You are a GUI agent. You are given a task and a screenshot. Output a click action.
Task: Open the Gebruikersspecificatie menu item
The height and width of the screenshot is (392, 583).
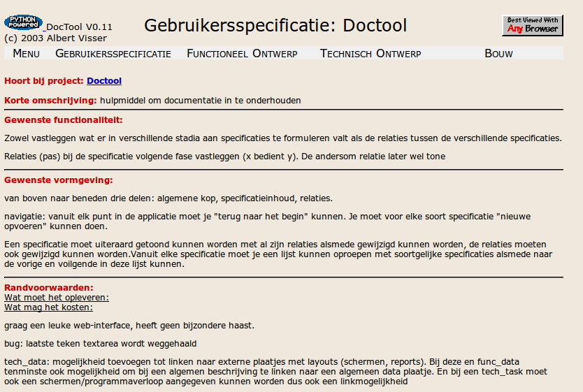click(113, 54)
